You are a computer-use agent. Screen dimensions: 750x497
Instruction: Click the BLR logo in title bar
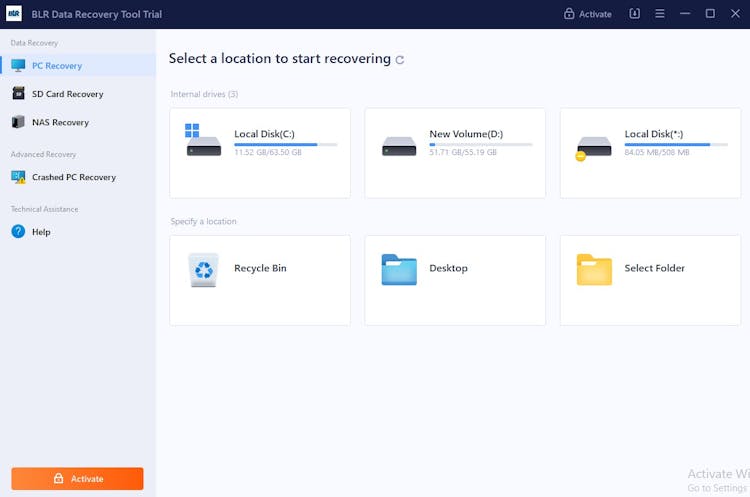(x=14, y=14)
